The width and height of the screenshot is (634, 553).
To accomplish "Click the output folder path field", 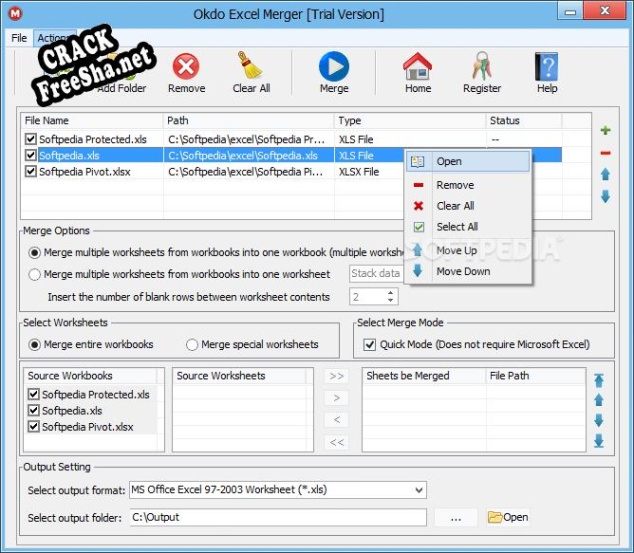I will click(x=276, y=517).
